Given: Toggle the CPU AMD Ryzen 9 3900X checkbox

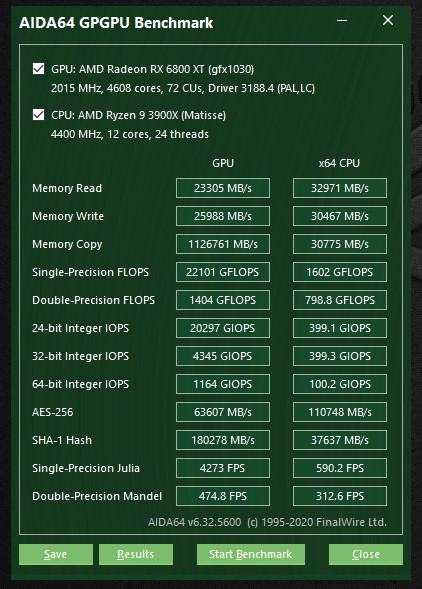Looking at the screenshot, I should [38, 115].
